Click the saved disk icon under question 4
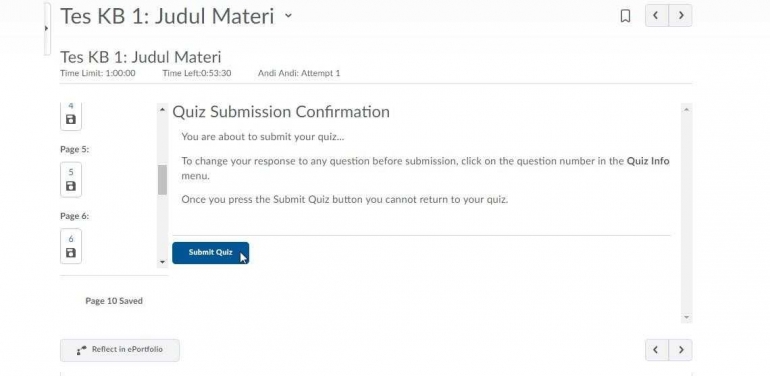The image size is (770, 376). tap(71, 119)
